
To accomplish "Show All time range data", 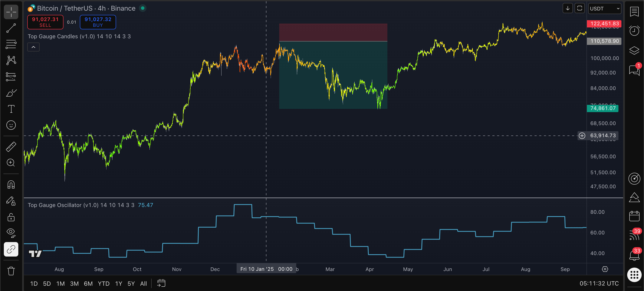I will (144, 284).
